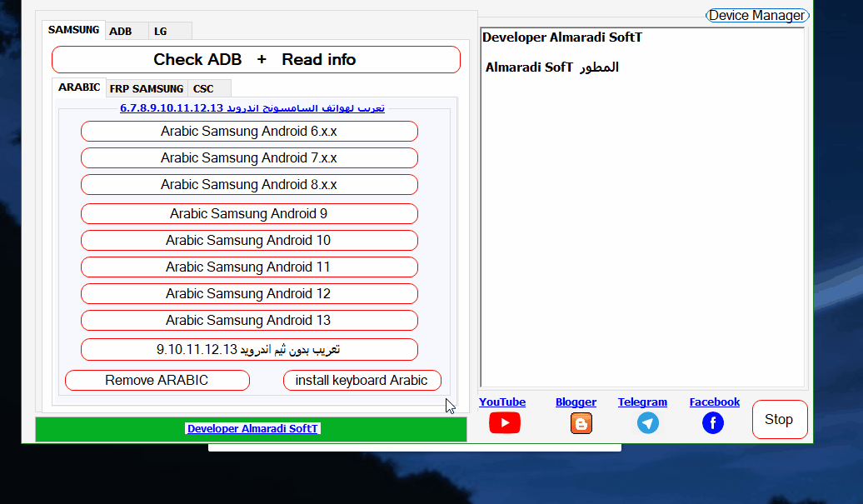Open the Telegram icon

[648, 423]
